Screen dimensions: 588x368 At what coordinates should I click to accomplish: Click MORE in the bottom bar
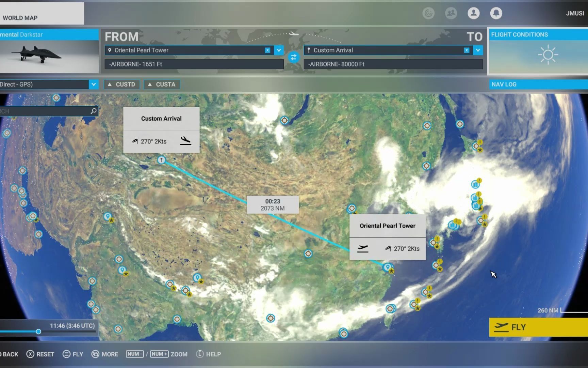coord(105,354)
